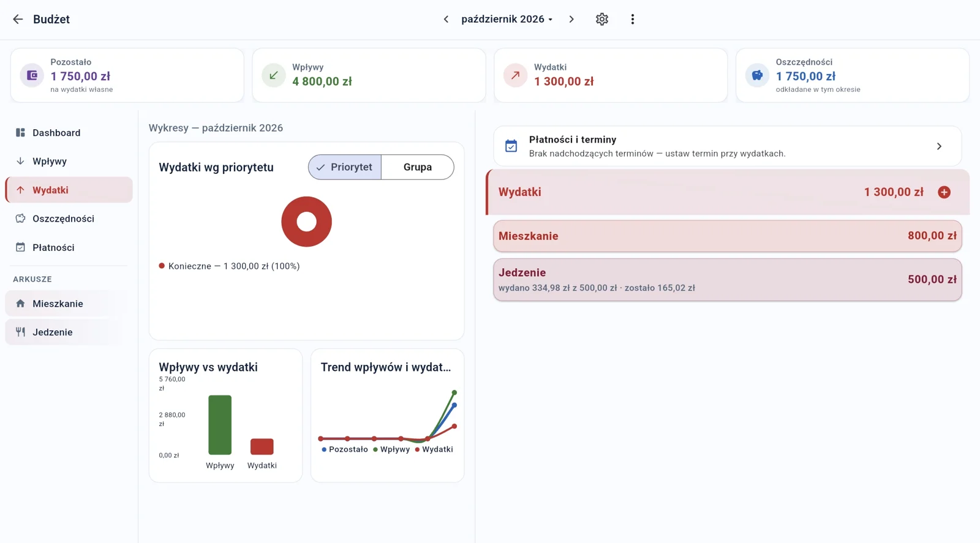This screenshot has width=980, height=543.
Task: Open the Mieszkanie sheet in the sidebar
Action: tap(69, 304)
